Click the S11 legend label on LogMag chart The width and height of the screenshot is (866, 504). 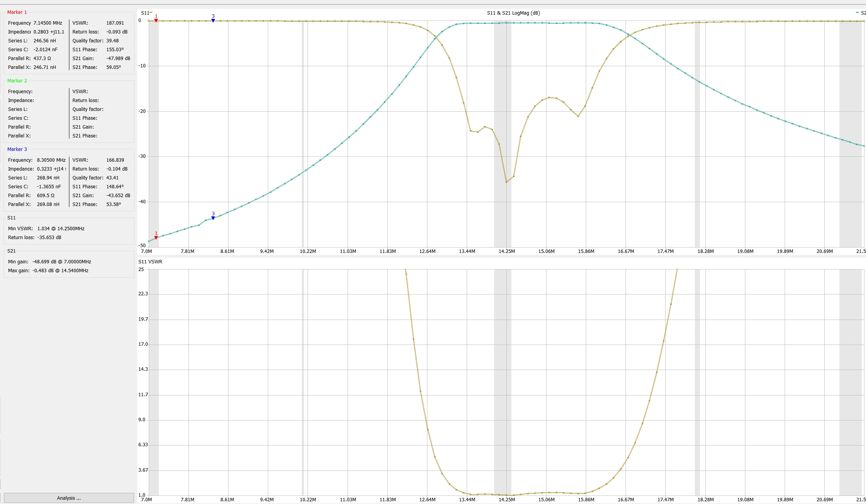click(x=145, y=13)
